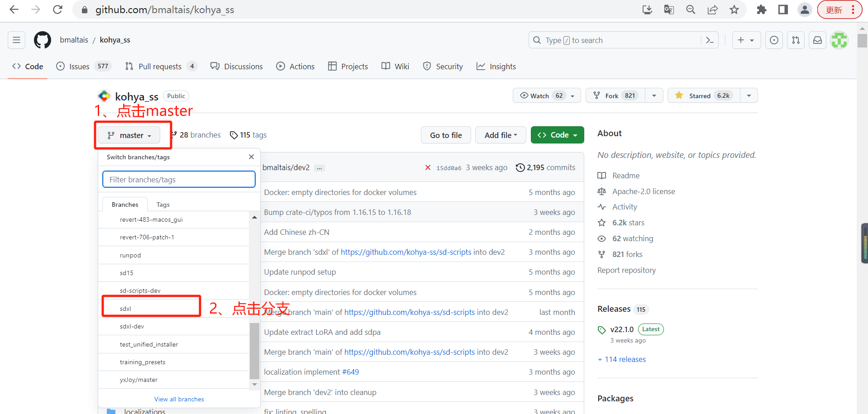
Task: Open the Actions tab
Action: point(296,67)
